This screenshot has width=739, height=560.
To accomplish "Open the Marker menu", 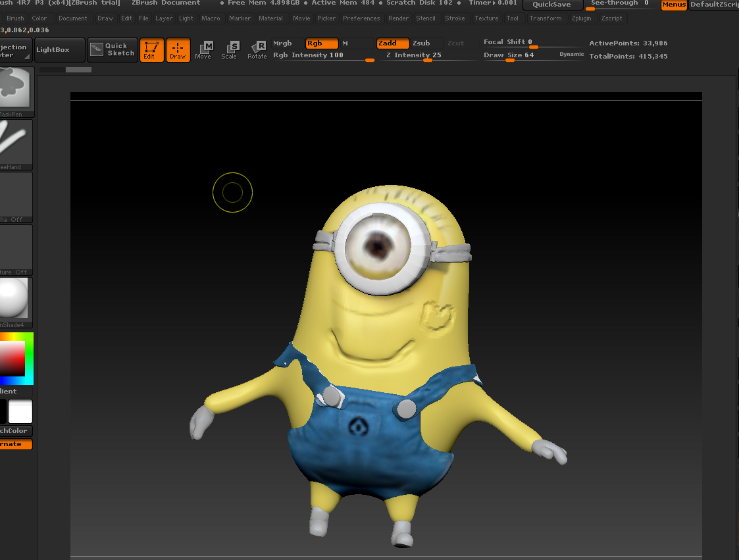I will (240, 18).
